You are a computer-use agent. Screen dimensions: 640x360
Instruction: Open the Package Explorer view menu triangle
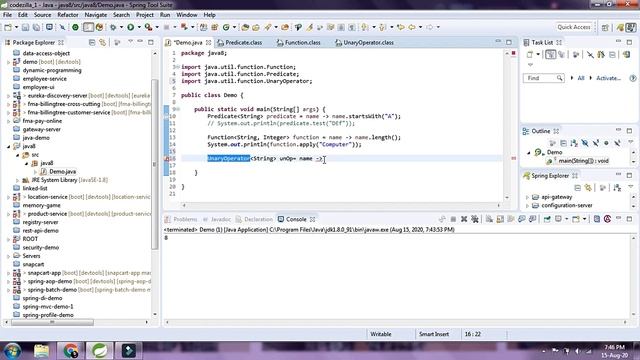(131, 42)
